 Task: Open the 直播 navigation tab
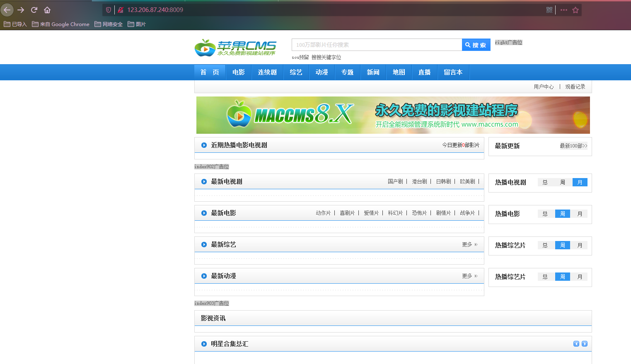click(x=425, y=72)
